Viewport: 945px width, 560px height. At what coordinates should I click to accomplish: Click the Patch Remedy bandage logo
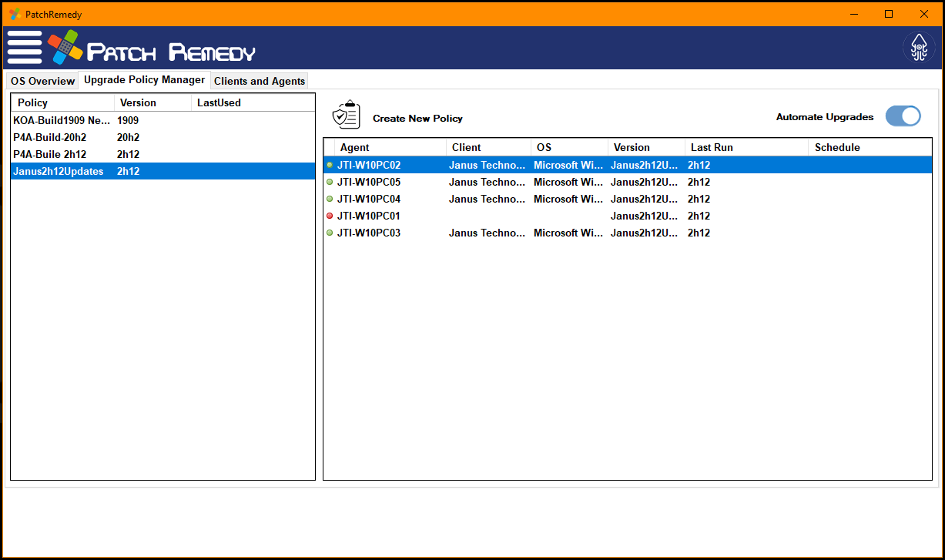click(65, 48)
